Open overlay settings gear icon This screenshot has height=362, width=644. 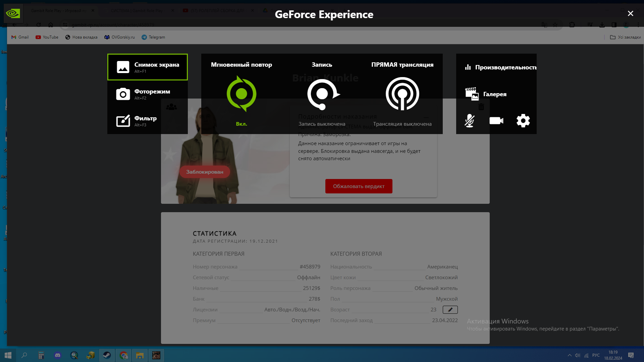click(523, 121)
